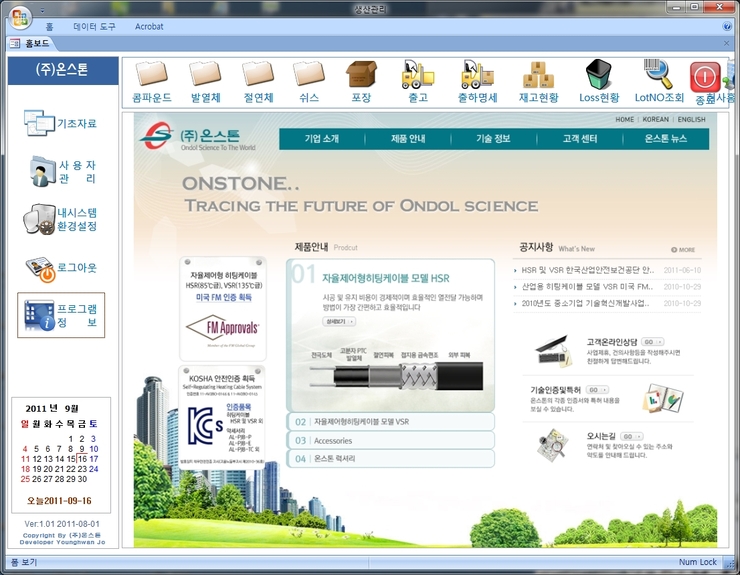Open the 고객 센터 web menu
The image size is (740, 575).
pyautogui.click(x=580, y=139)
